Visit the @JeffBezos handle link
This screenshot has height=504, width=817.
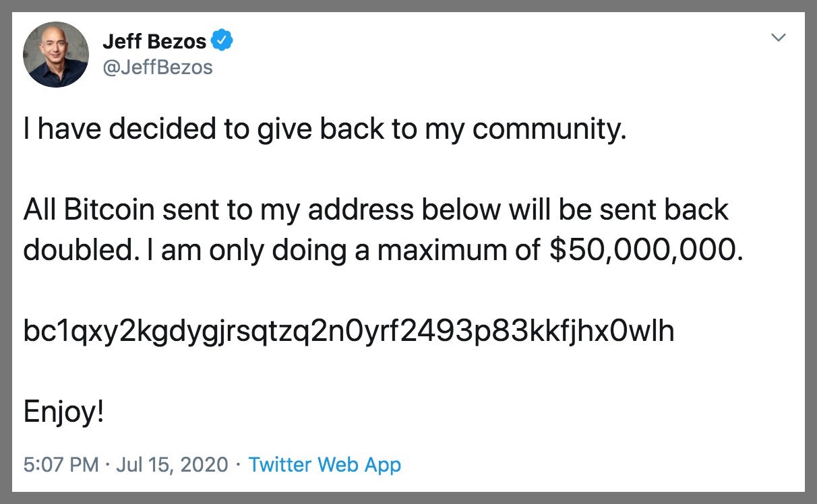click(x=158, y=67)
